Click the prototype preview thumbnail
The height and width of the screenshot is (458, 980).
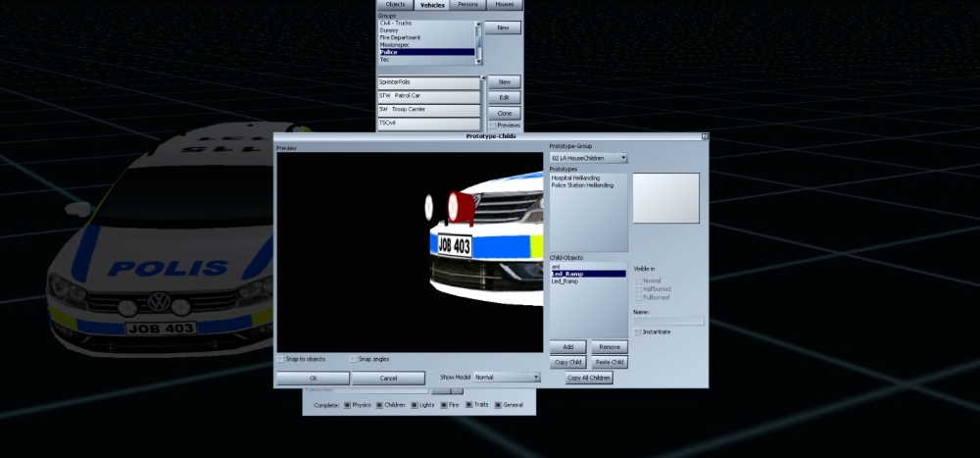[665, 198]
